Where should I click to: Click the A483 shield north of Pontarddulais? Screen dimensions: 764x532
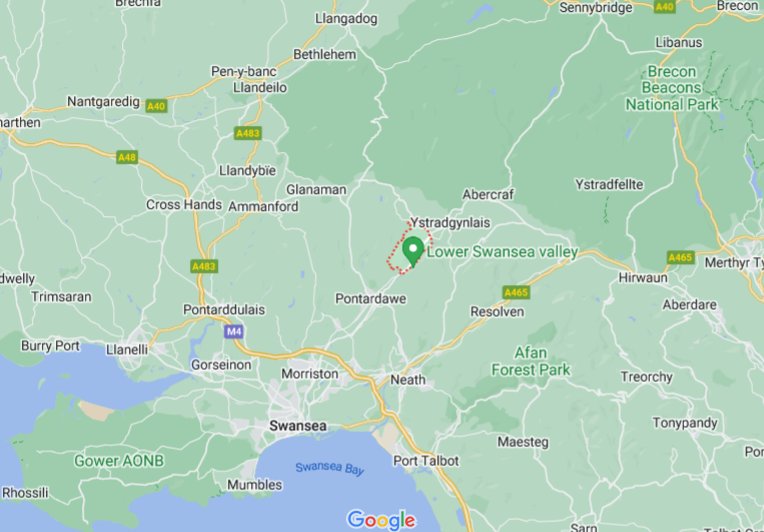coord(204,266)
